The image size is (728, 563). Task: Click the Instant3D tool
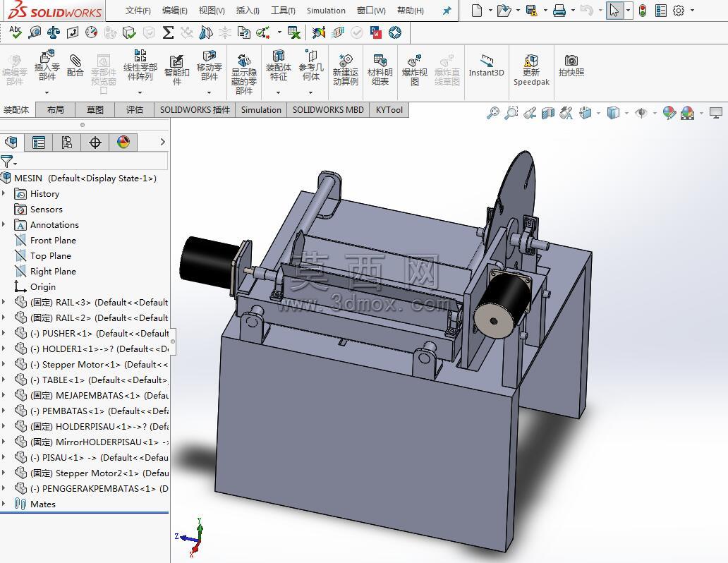tap(486, 66)
